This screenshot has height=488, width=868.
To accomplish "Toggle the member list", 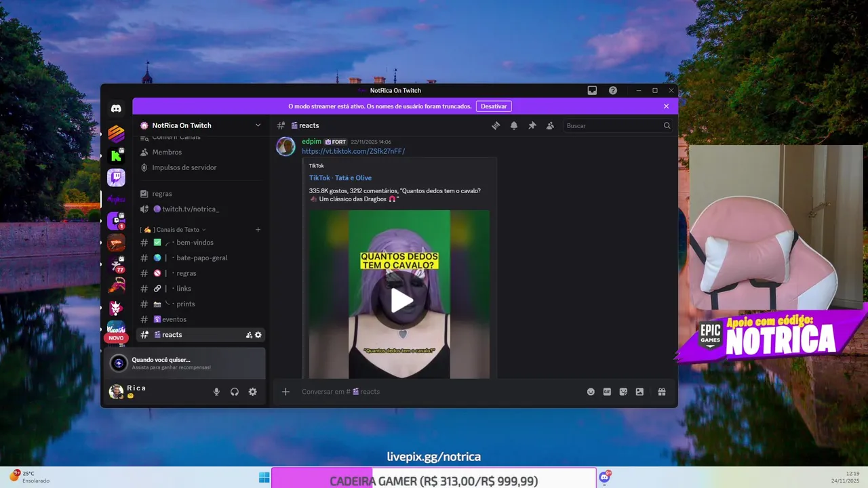I will [x=550, y=125].
